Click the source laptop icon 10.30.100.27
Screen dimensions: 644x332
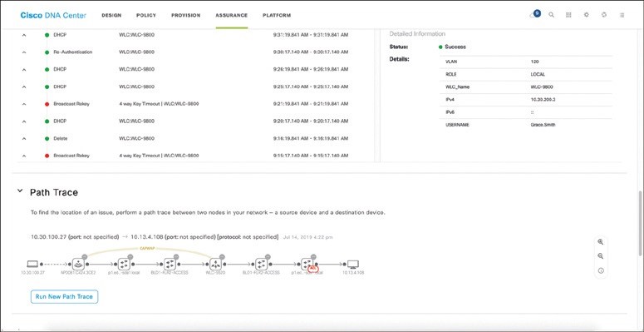(32, 264)
